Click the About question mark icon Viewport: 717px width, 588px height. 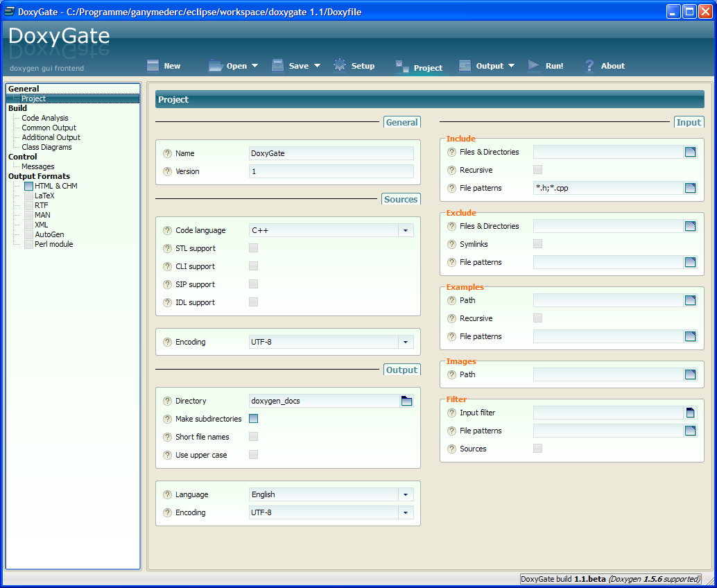click(590, 66)
